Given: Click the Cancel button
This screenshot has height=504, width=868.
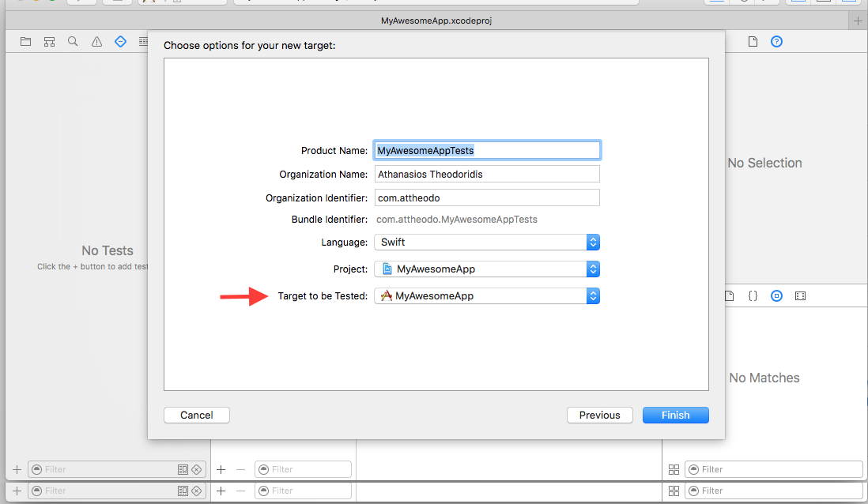Looking at the screenshot, I should click(x=197, y=416).
